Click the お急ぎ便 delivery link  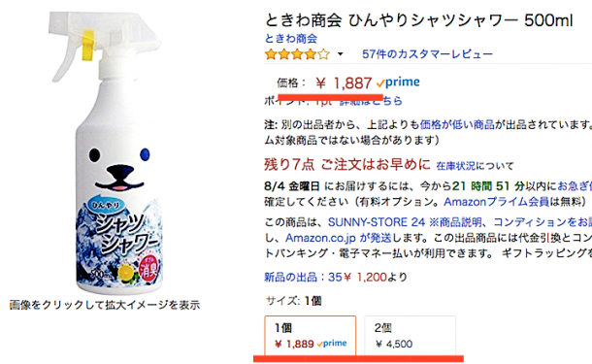pos(575,186)
